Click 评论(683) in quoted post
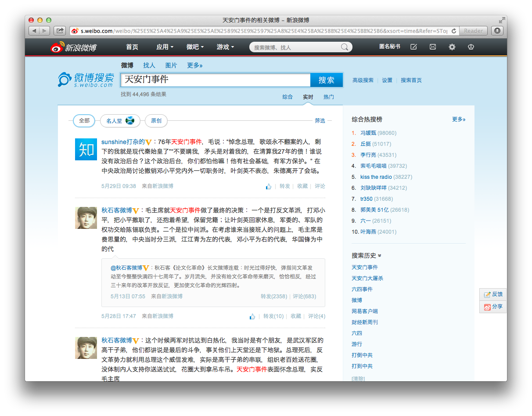 pyautogui.click(x=305, y=297)
